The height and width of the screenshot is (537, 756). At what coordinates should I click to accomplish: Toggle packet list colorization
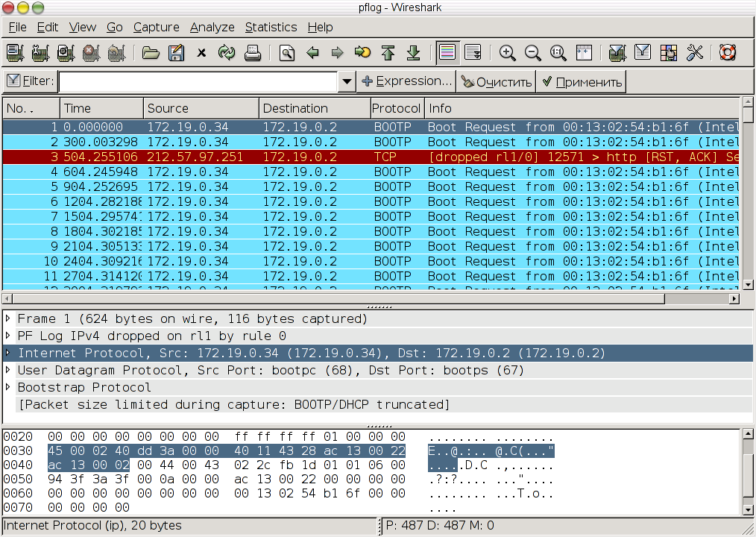click(x=447, y=53)
